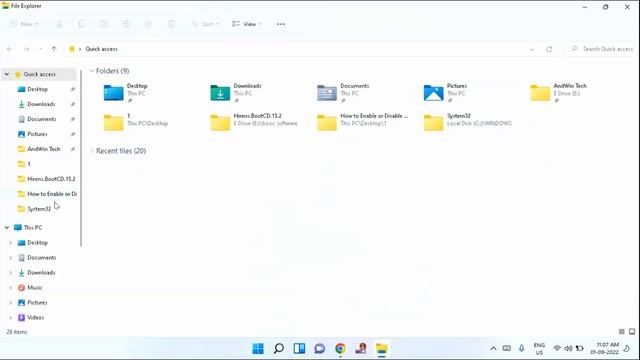Expand Downloads under This PC
Viewport: 640px width, 360px height.
coord(11,273)
